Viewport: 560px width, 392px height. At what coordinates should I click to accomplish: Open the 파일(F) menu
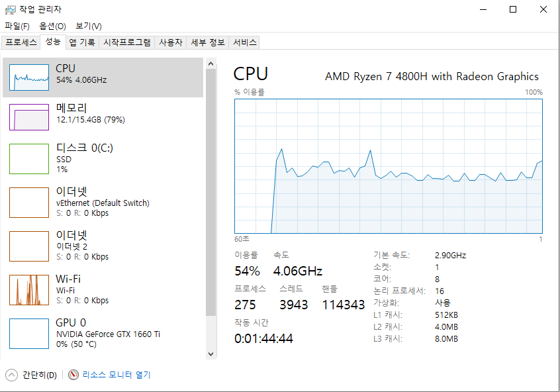tap(17, 26)
